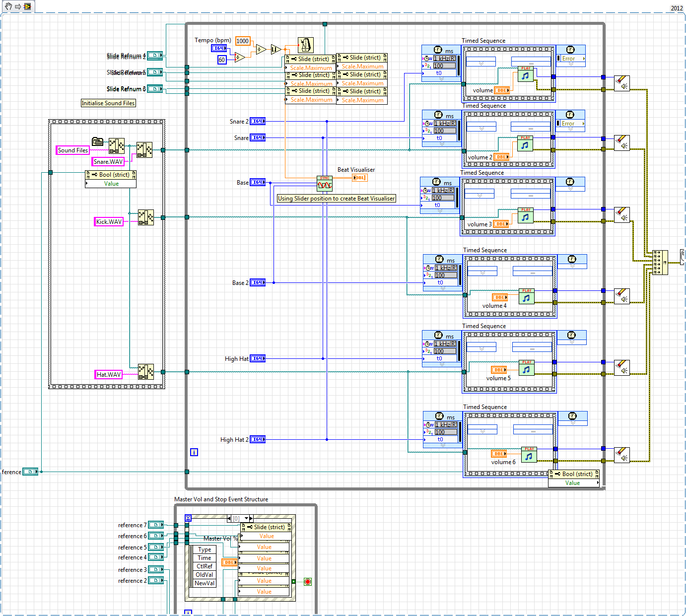Select the Play sound node near volume 3

point(525,216)
